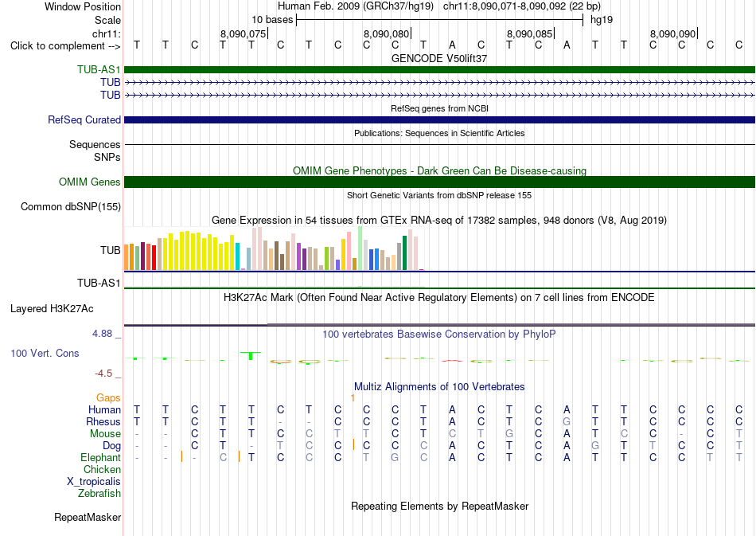The width and height of the screenshot is (756, 536).
Task: Select the X_tropicalis alignment row label
Action: click(x=94, y=482)
